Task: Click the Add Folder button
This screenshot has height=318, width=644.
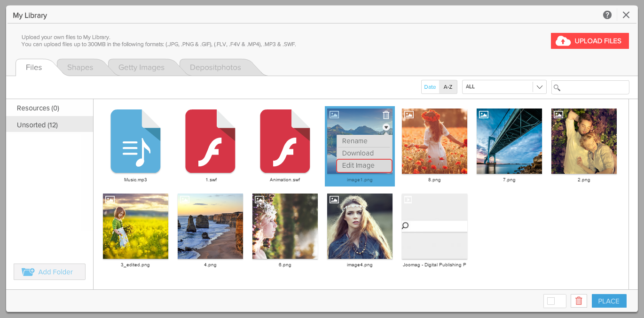Action: (x=49, y=272)
